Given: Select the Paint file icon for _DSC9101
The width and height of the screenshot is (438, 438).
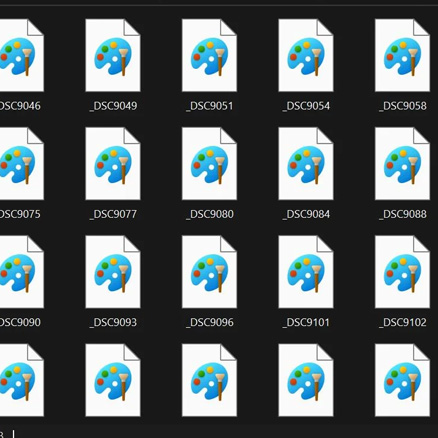Looking at the screenshot, I should pos(306,272).
